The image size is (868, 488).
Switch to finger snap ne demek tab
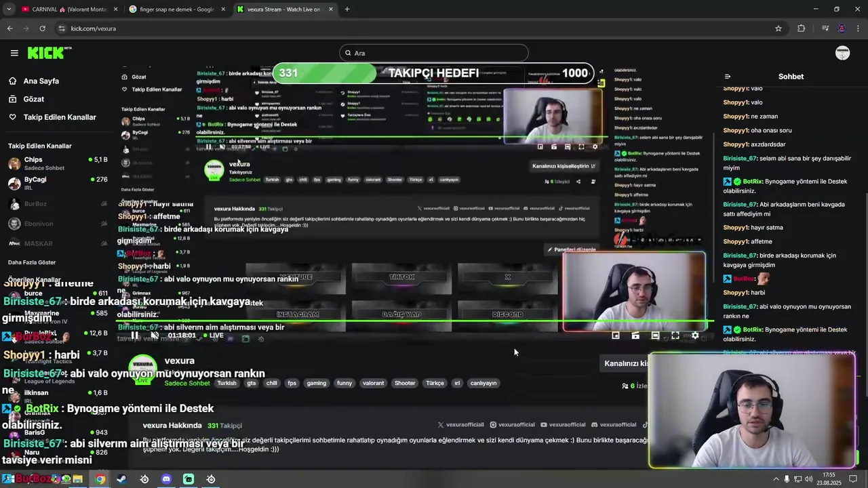click(x=176, y=9)
